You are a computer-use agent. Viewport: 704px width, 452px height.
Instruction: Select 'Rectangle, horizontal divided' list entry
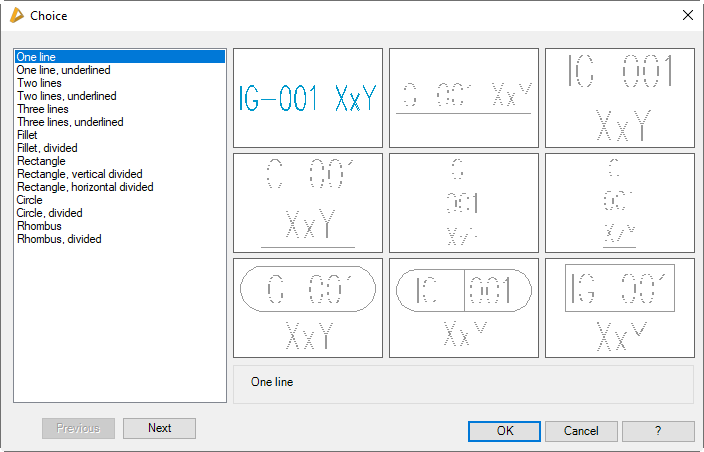(85, 187)
